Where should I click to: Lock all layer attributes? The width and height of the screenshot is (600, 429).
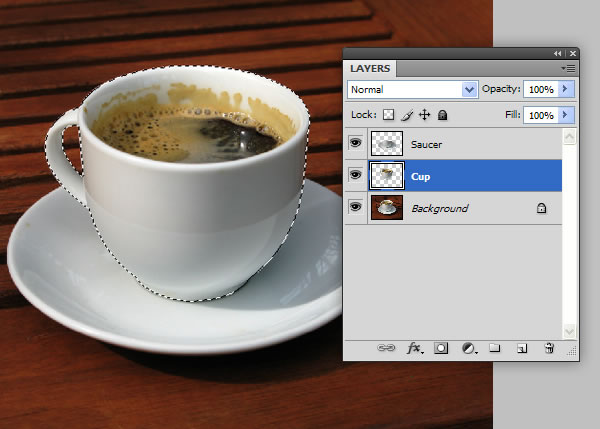tap(442, 115)
